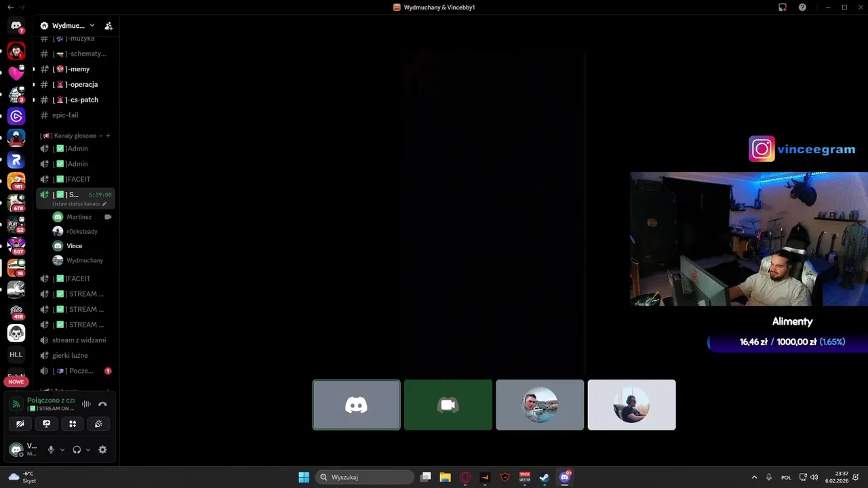Click the NOWE new mentions pill
Screen dimensions: 868x488
click(x=16, y=382)
